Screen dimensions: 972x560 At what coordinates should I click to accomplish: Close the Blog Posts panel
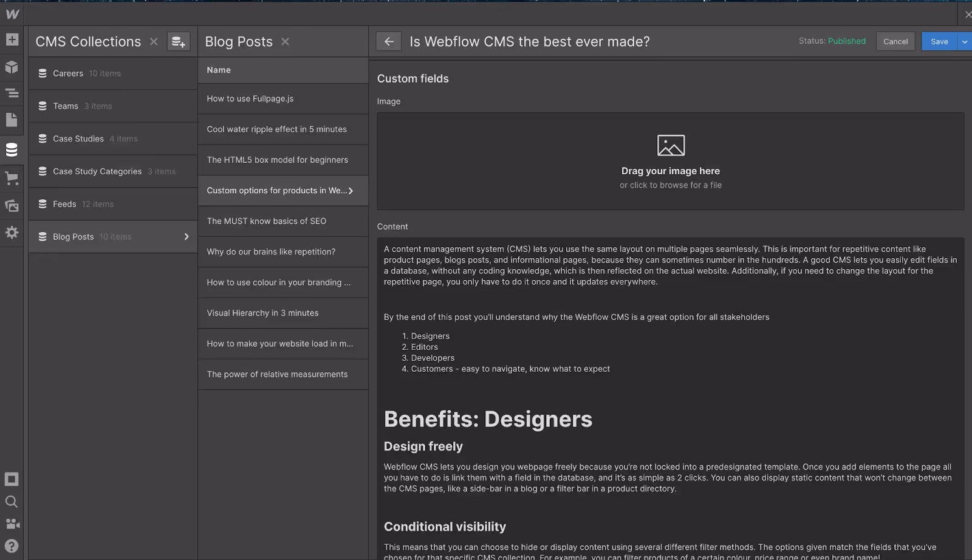[x=285, y=41]
